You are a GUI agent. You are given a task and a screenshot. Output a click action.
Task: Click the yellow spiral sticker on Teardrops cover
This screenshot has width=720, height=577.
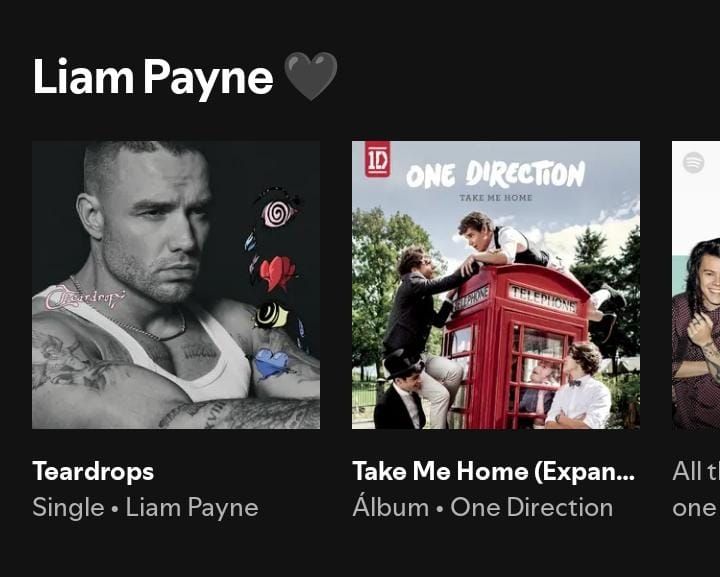[x=271, y=315]
